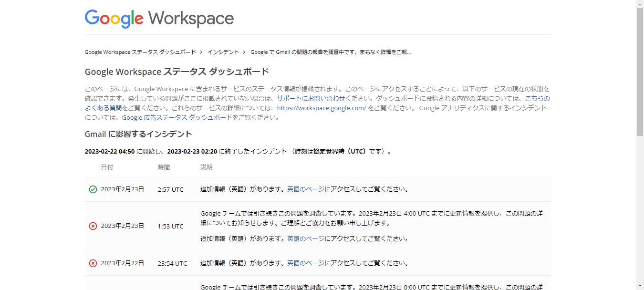This screenshot has width=644, height=290.
Task: Click 2023年2月23日 date in 1:53 UTC row
Action: tap(123, 226)
